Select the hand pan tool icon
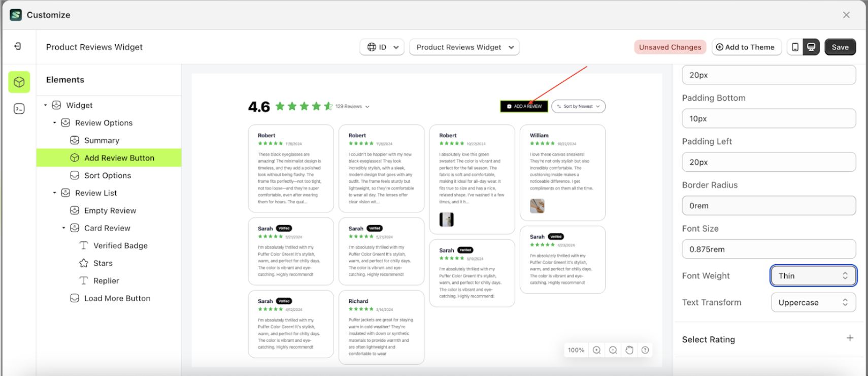The width and height of the screenshot is (868, 376). click(x=629, y=350)
